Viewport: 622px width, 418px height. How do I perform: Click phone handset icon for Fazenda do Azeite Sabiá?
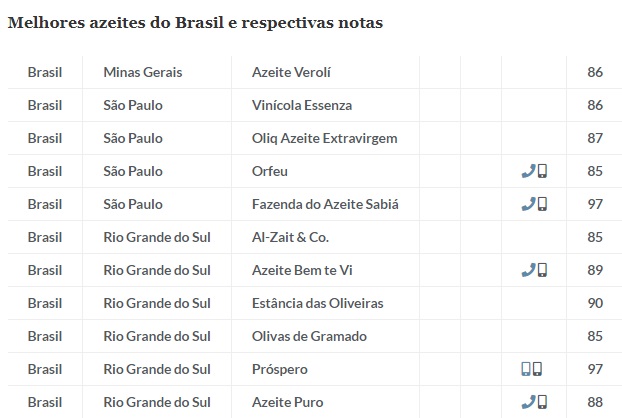tap(528, 204)
